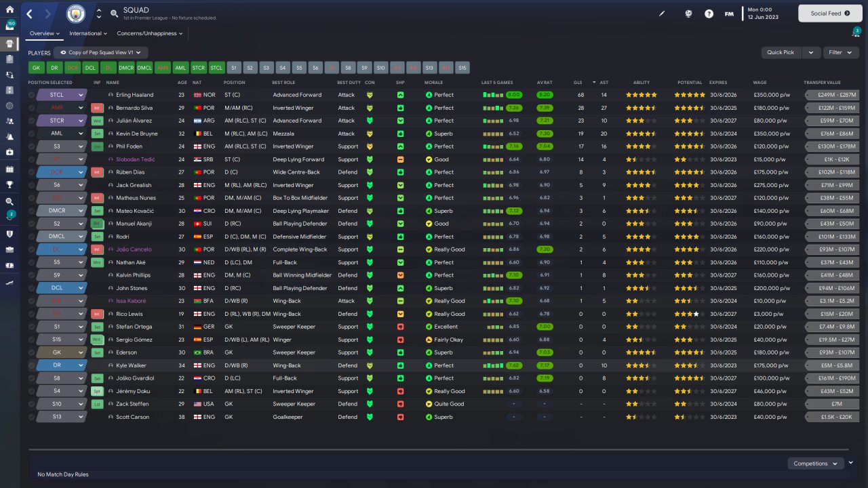Select the S1 substitute chip
868x488 pixels.
click(x=233, y=68)
